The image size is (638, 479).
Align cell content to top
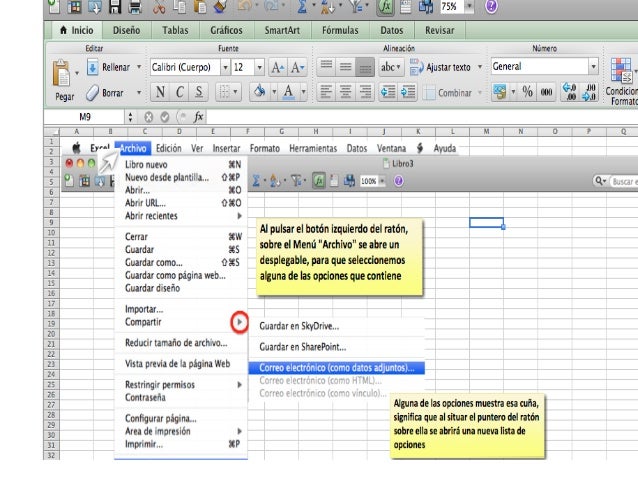pyautogui.click(x=326, y=67)
